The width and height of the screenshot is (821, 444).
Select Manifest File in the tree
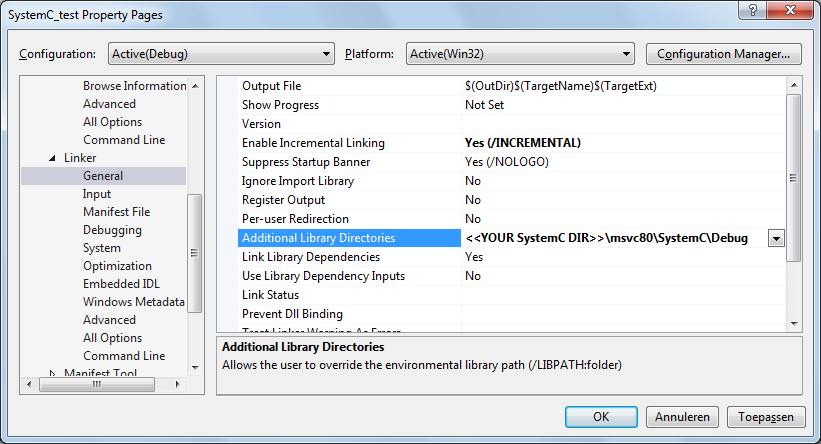point(116,212)
